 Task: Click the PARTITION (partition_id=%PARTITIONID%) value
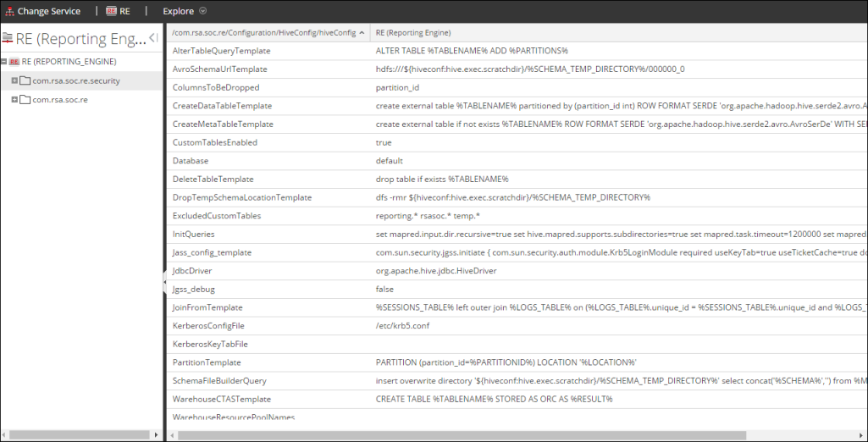[506, 362]
